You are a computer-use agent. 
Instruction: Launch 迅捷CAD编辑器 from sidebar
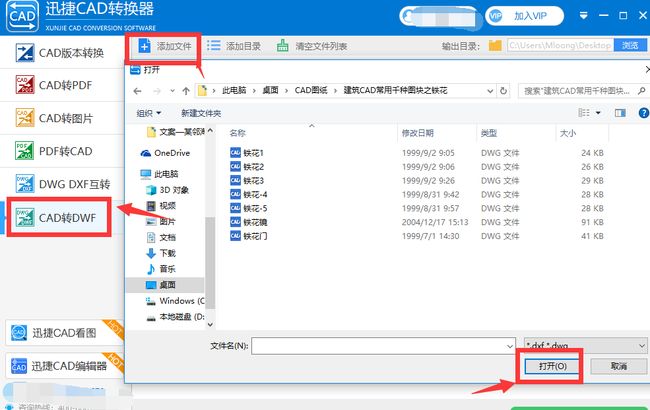click(x=64, y=366)
